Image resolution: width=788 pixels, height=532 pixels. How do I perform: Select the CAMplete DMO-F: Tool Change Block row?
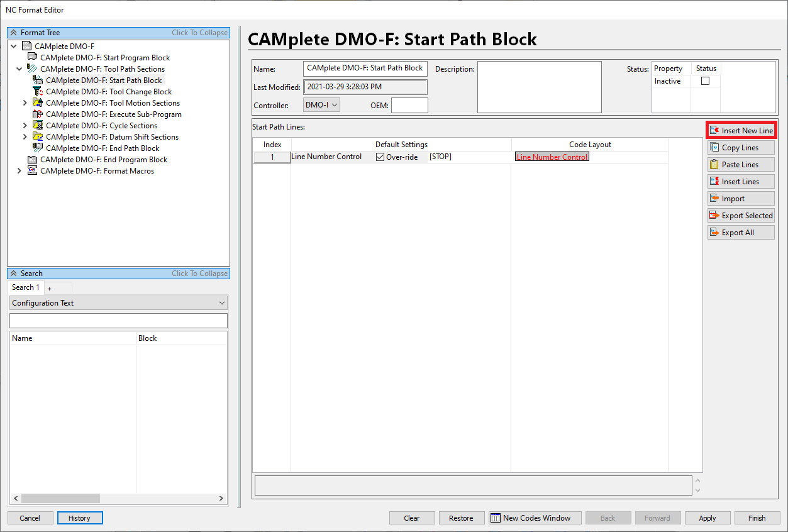click(109, 91)
